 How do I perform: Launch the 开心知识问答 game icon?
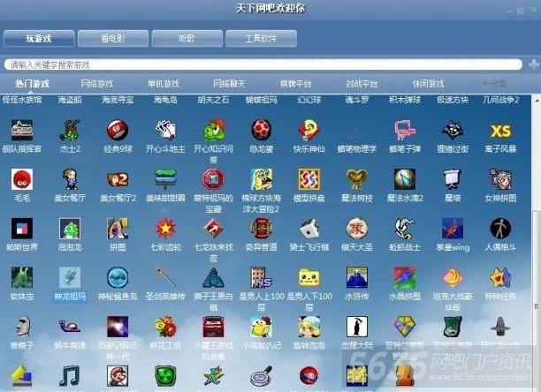tap(213, 130)
